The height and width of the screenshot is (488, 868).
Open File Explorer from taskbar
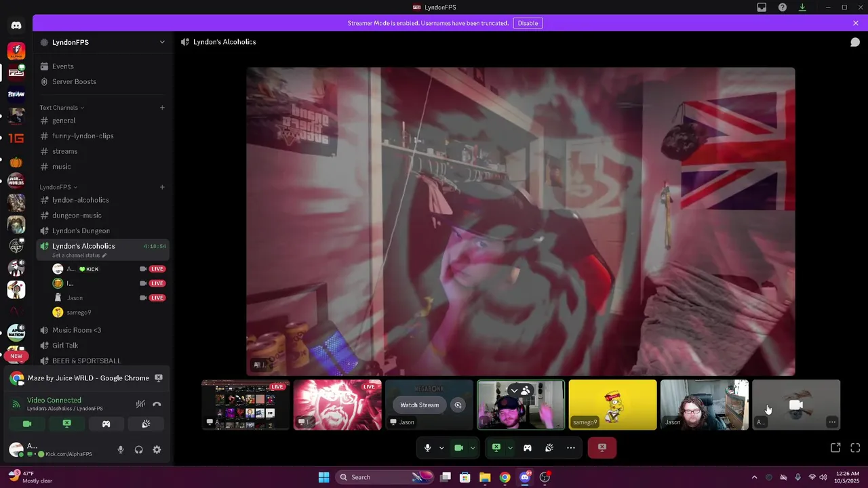click(485, 477)
